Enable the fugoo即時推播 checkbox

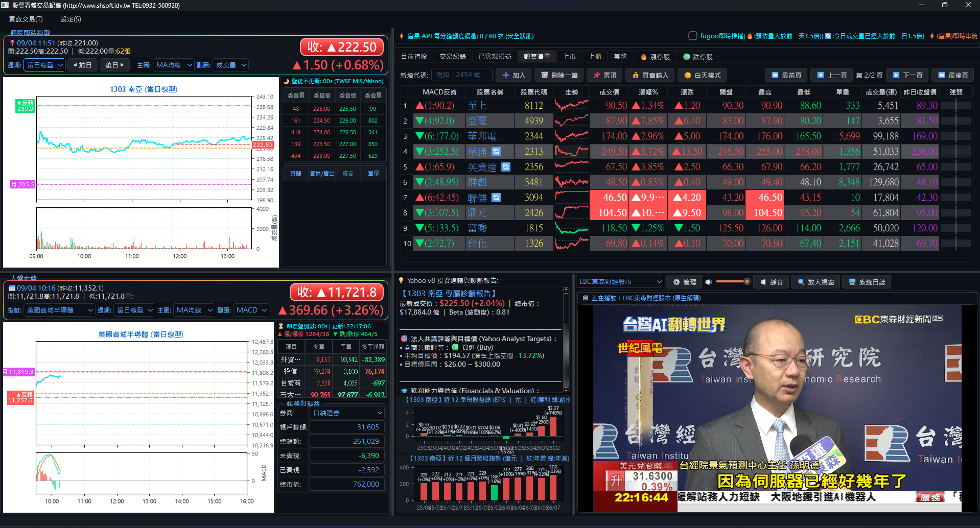[x=693, y=36]
